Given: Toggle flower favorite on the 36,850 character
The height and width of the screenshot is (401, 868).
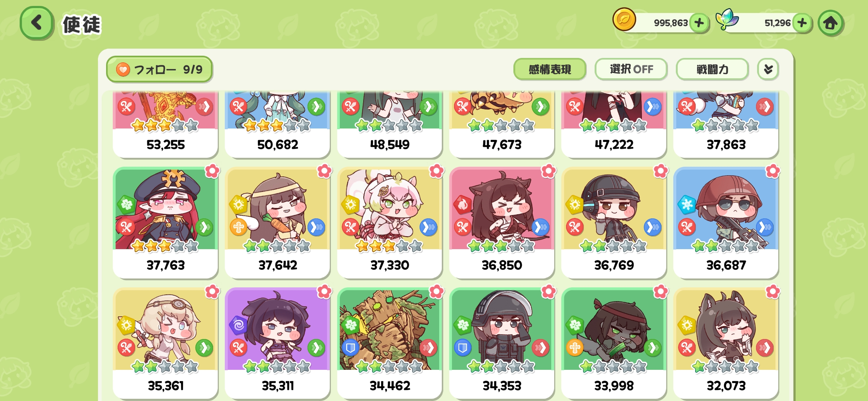Looking at the screenshot, I should [548, 171].
